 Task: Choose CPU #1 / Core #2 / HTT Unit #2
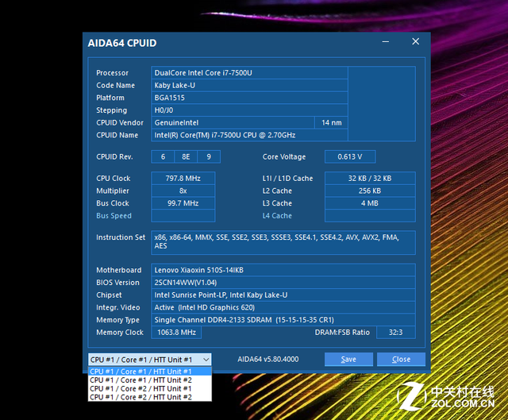pyautogui.click(x=150, y=397)
